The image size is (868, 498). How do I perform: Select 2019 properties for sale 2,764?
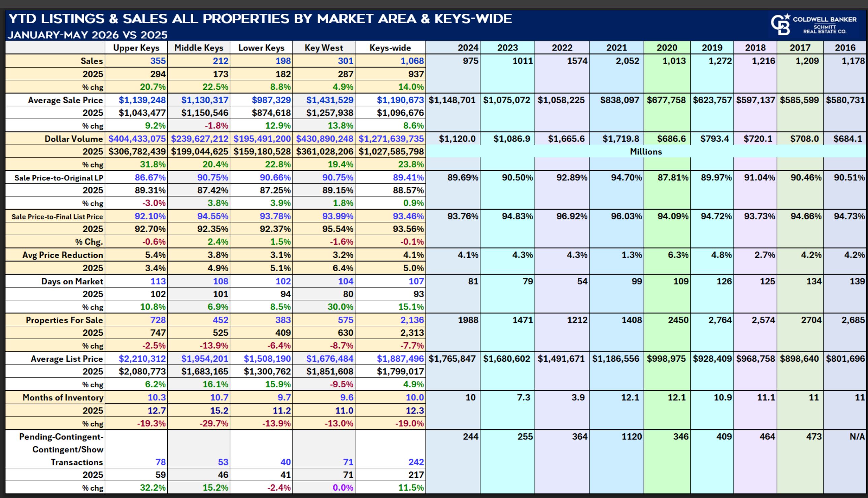(x=720, y=320)
